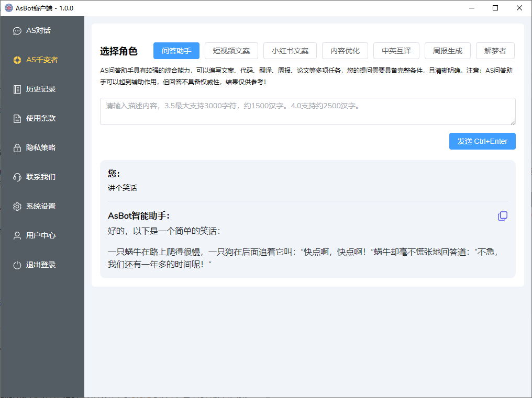This screenshot has height=398, width=532.
Task: Select the 短视频文案 role
Action: pos(231,51)
